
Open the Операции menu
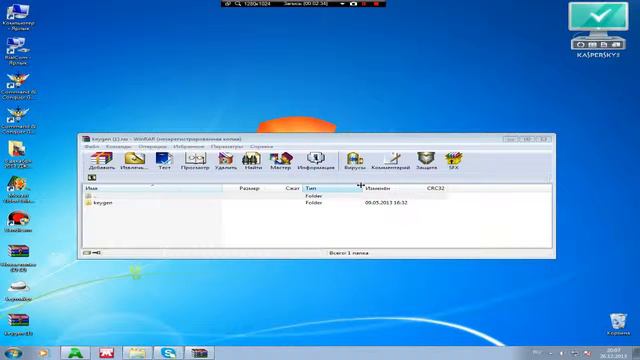point(152,147)
